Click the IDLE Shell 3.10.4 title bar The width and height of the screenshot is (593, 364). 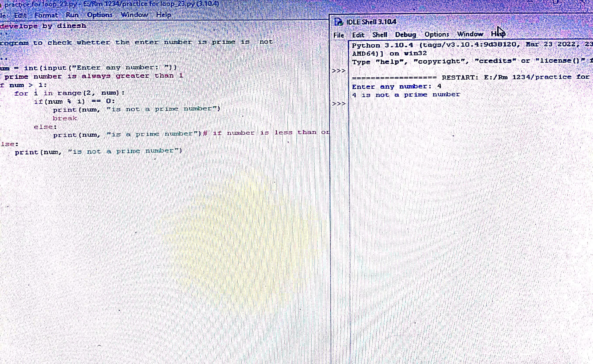click(434, 22)
